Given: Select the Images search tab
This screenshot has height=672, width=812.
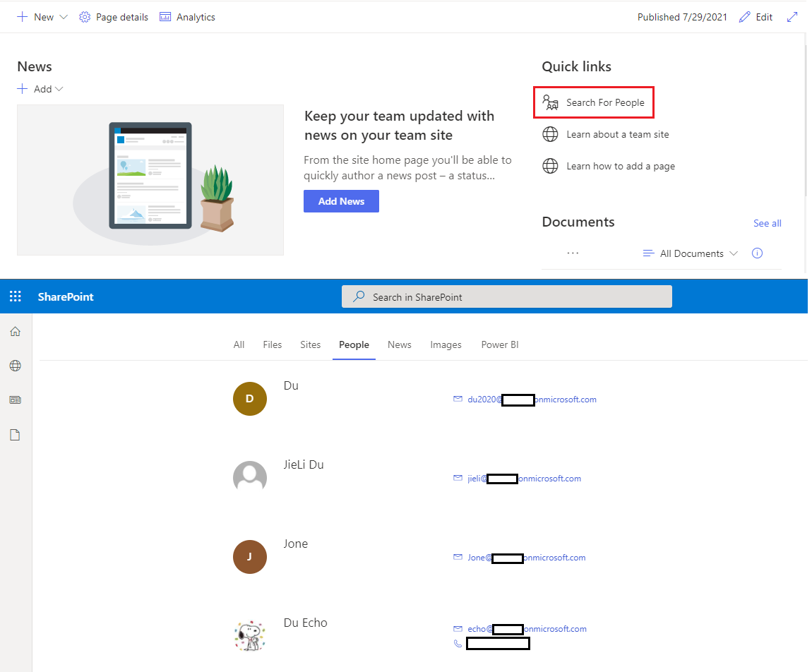Looking at the screenshot, I should click(x=446, y=344).
